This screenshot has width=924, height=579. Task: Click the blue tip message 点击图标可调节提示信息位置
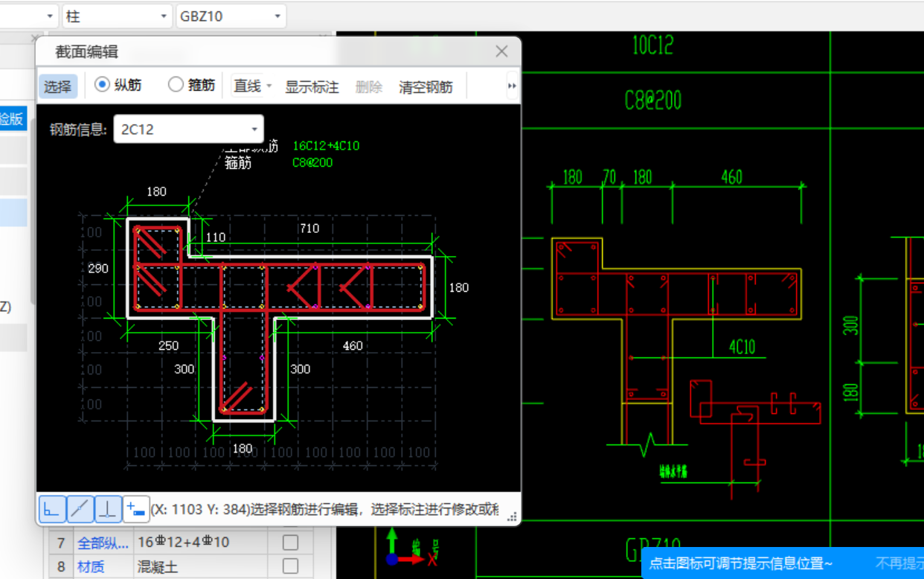(x=741, y=563)
